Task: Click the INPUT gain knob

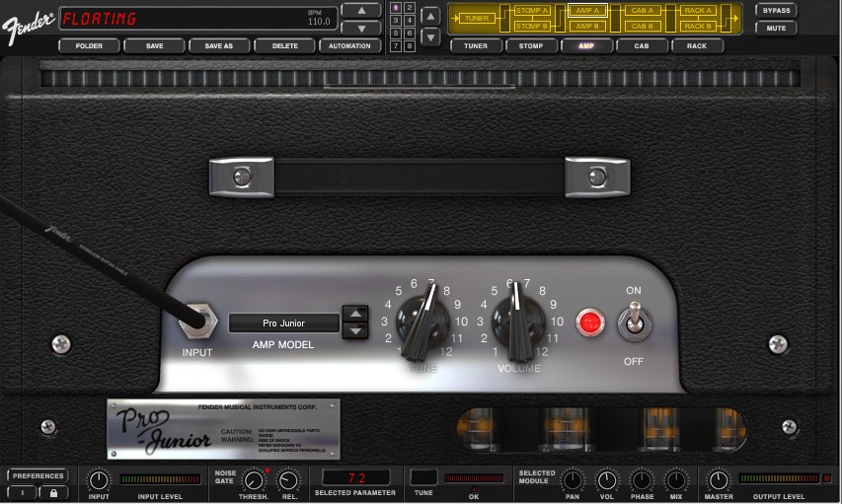Action: click(x=99, y=480)
